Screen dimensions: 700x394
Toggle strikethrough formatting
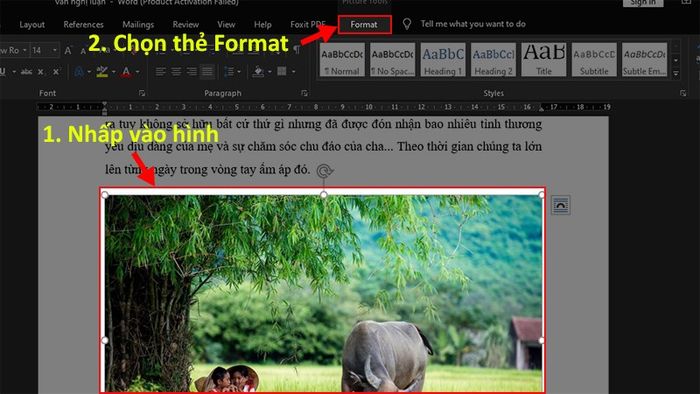26,71
